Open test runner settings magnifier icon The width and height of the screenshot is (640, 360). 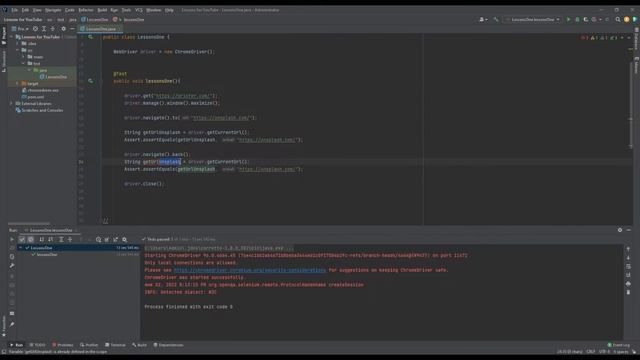click(x=124, y=240)
